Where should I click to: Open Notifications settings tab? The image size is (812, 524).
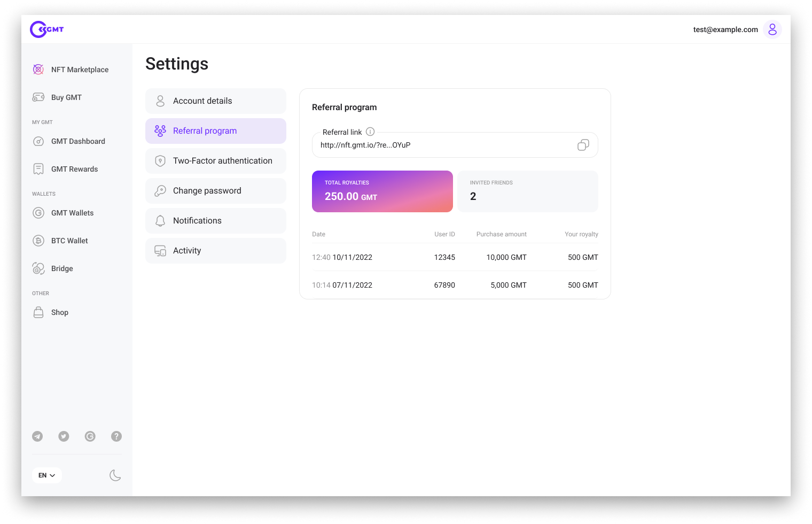216,221
